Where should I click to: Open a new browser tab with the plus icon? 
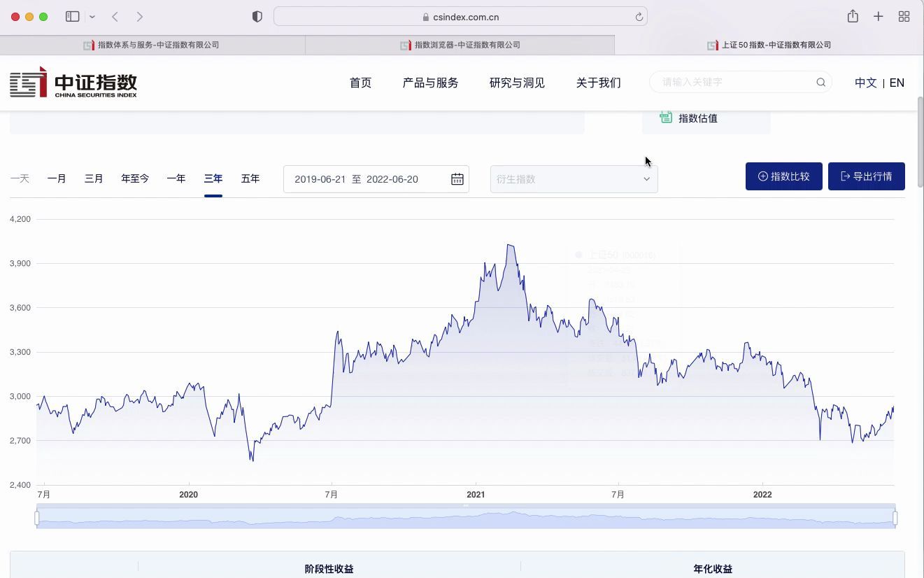coord(879,15)
